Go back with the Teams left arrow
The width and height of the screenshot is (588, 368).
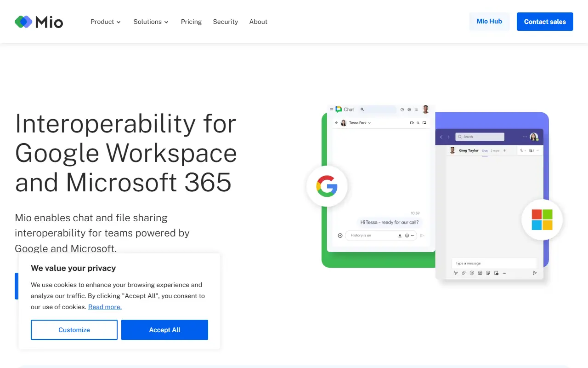(x=441, y=137)
